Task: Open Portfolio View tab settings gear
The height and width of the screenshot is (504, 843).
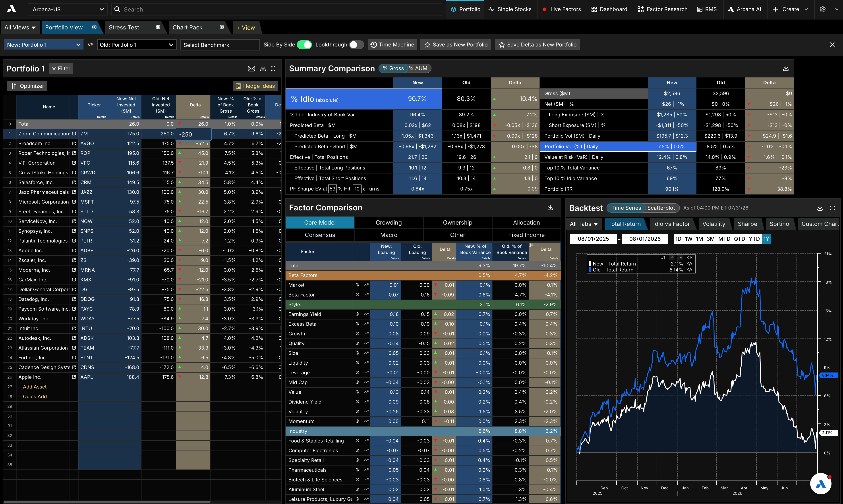Action: point(94,27)
